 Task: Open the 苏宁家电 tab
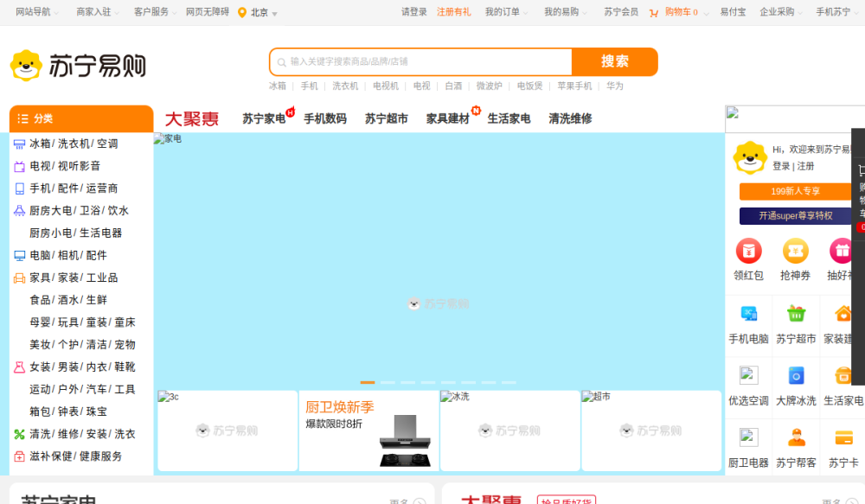click(x=264, y=118)
